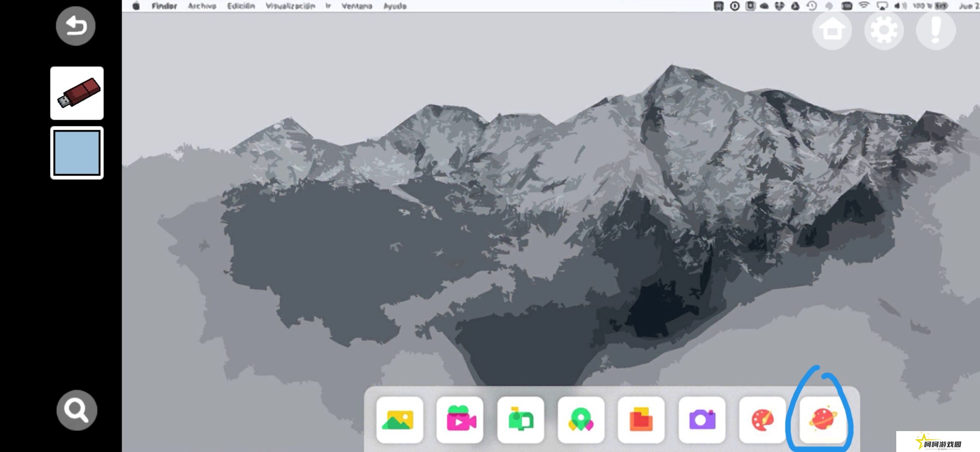Click the Wi-Fi status icon
This screenshot has width=980, height=452.
coord(864,5)
